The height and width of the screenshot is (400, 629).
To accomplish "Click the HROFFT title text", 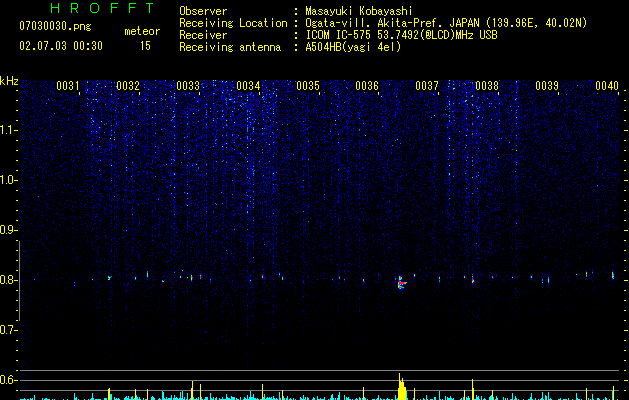I will [x=103, y=8].
